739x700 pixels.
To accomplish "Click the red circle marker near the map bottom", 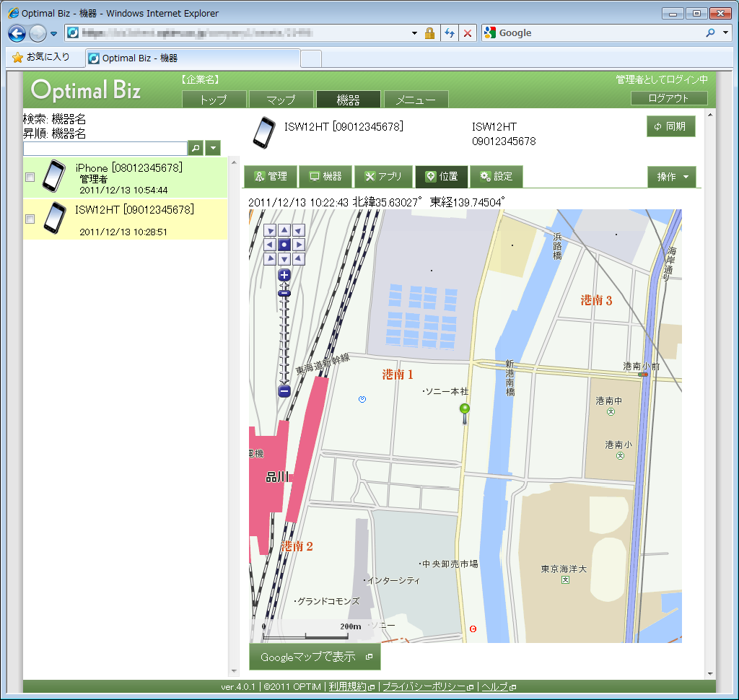I will (x=473, y=629).
